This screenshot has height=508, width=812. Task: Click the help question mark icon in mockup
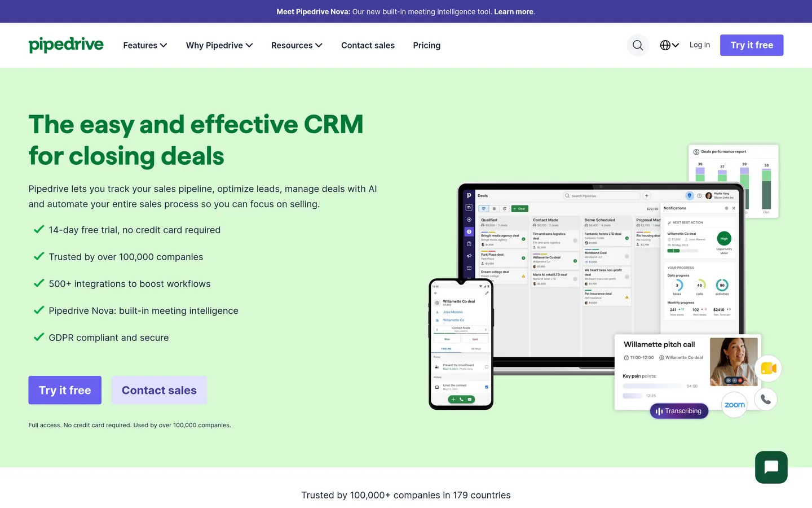pyautogui.click(x=699, y=196)
